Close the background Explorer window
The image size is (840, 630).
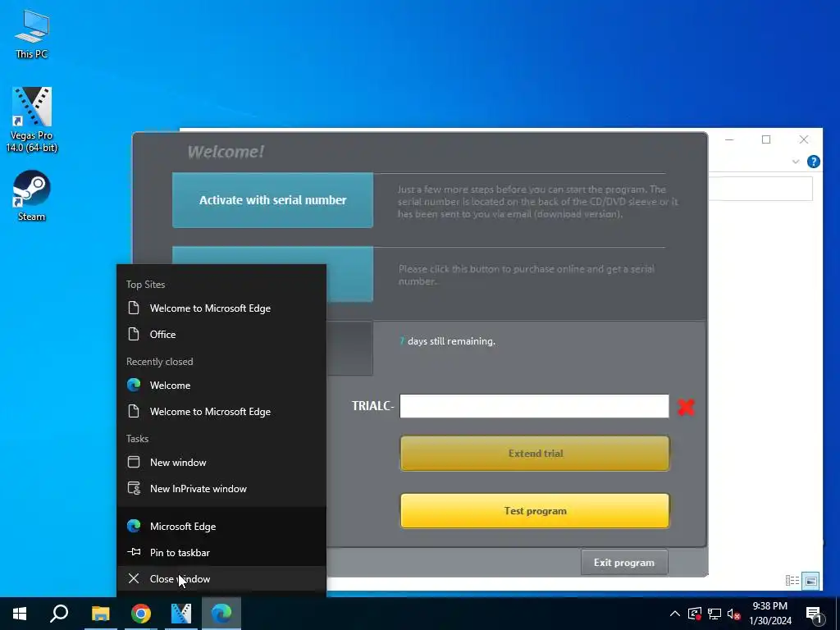804,139
